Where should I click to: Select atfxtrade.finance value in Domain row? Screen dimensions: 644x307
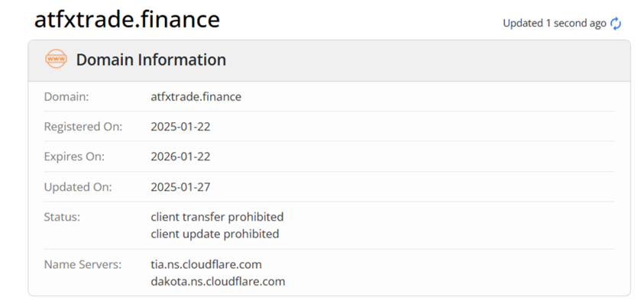point(196,97)
